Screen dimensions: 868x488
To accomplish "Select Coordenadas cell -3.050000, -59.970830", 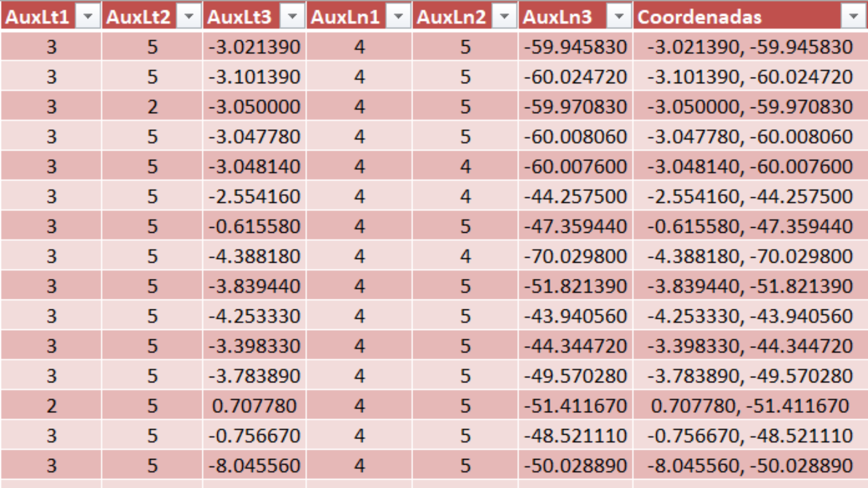I will [x=750, y=107].
